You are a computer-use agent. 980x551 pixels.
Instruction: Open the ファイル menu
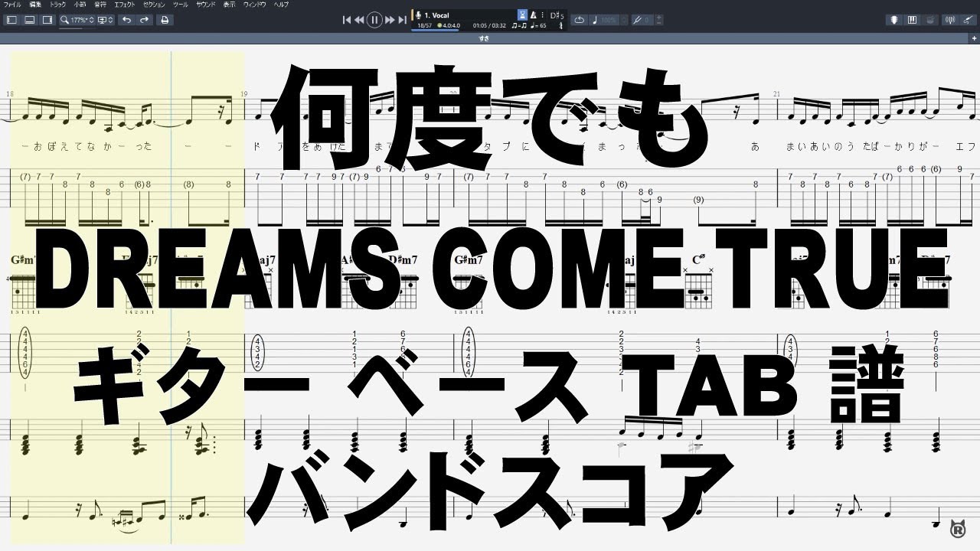point(12,5)
